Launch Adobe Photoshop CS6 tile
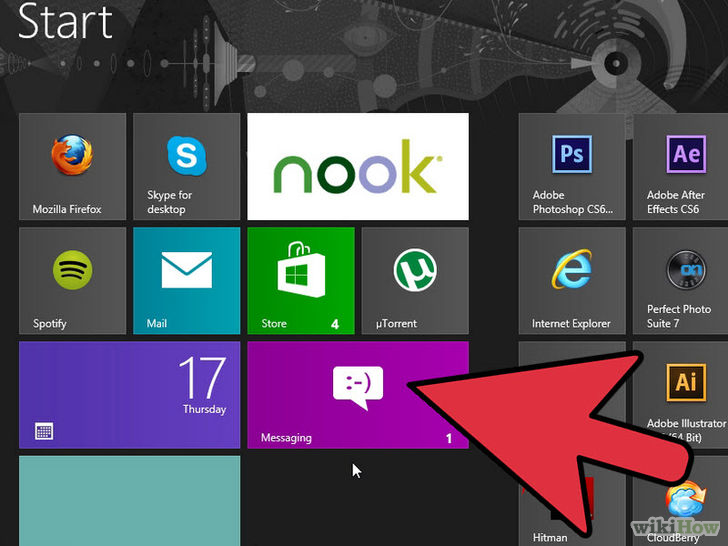Screen dimensions: 728x546 point(572,166)
